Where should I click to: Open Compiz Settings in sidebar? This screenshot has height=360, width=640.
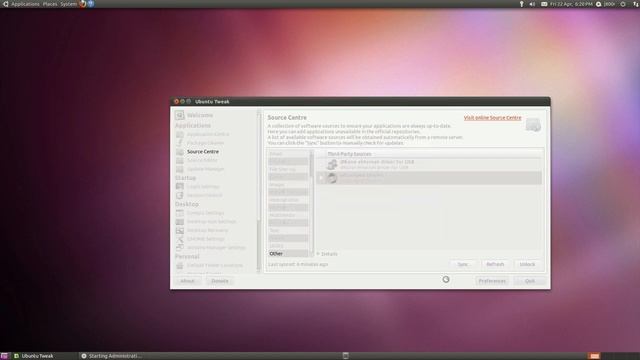[x=205, y=213]
